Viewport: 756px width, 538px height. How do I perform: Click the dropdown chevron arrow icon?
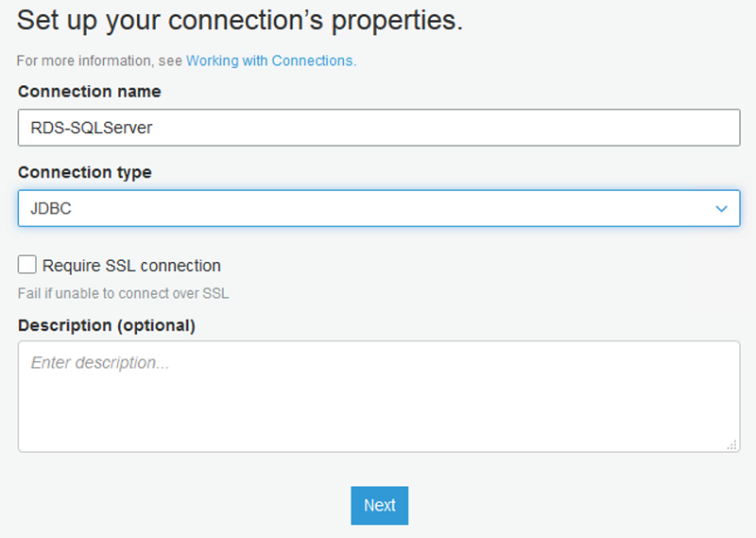(x=721, y=209)
